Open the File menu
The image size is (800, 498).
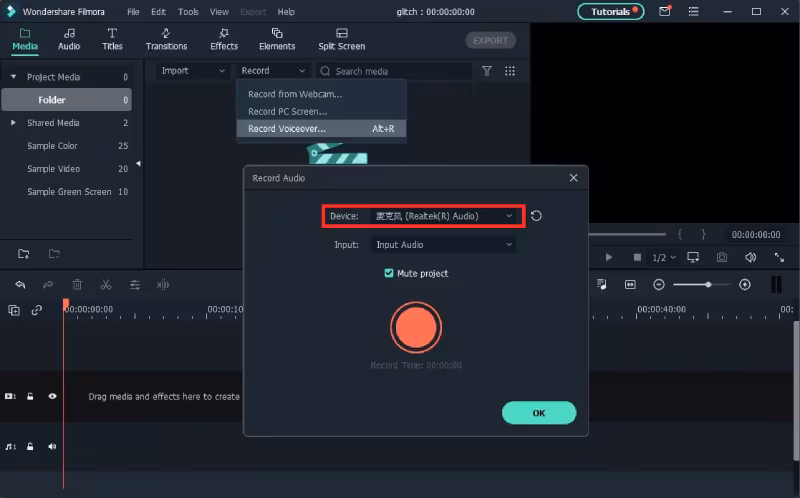133,11
